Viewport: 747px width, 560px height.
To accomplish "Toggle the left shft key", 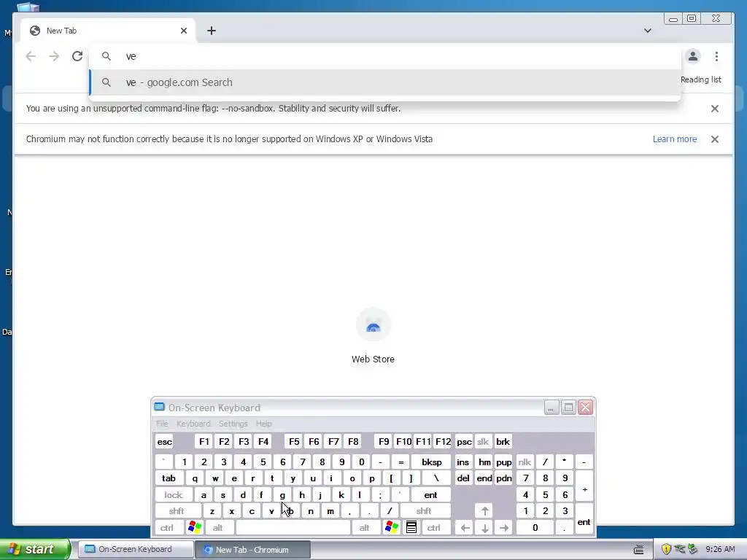I will point(177,511).
